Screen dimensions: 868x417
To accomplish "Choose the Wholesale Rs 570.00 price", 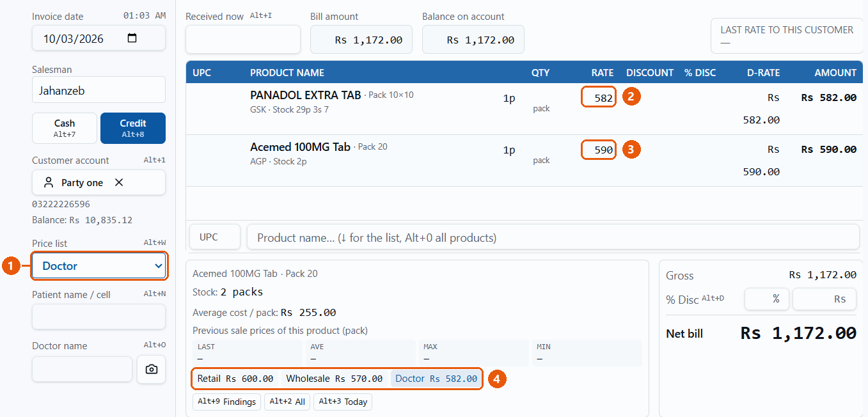I will [x=335, y=379].
